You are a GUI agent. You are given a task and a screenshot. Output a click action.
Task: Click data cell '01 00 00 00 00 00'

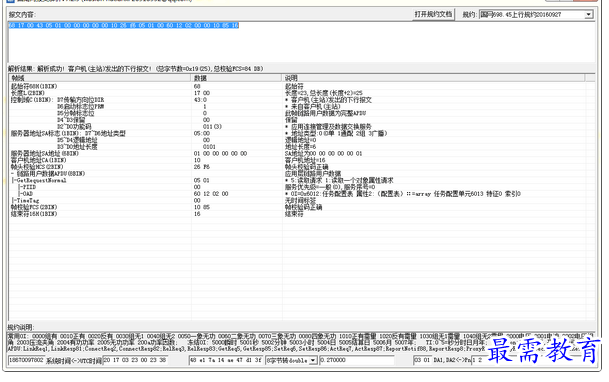tap(221, 154)
